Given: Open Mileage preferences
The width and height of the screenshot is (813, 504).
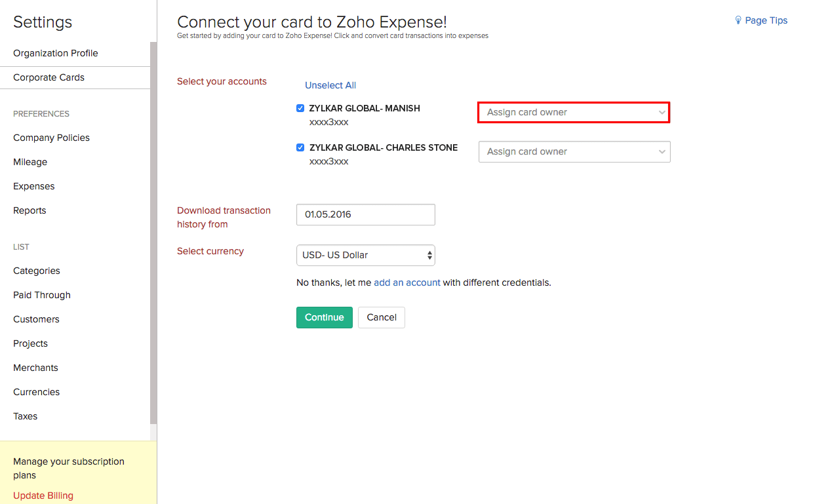Looking at the screenshot, I should pyautogui.click(x=30, y=162).
